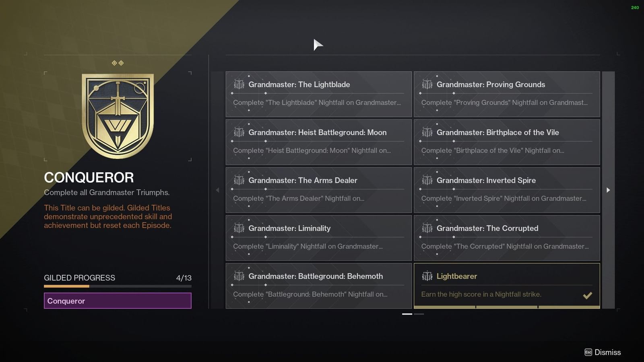Select the Grandmaster: The Arms Dealer icon
This screenshot has height=362, width=644.
click(x=239, y=180)
